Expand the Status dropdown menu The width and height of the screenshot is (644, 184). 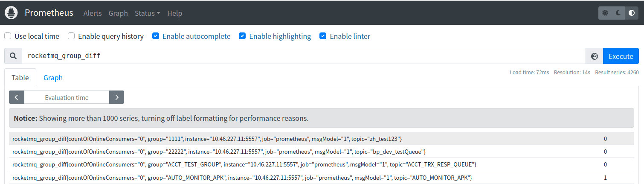(x=147, y=13)
